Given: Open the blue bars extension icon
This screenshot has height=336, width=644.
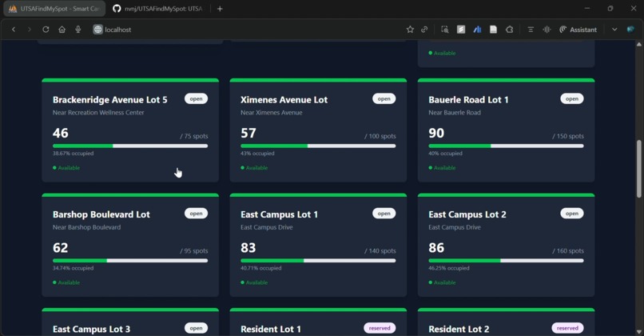Looking at the screenshot, I should pos(477,30).
